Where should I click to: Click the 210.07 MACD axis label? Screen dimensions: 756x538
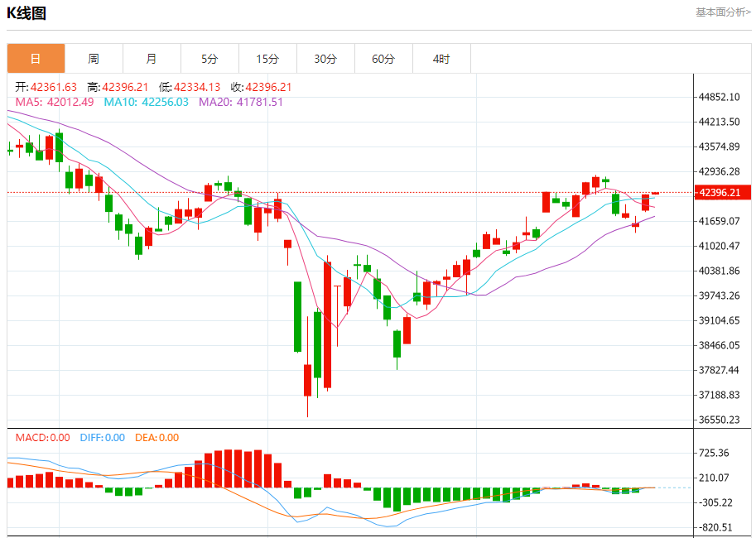tap(714, 478)
